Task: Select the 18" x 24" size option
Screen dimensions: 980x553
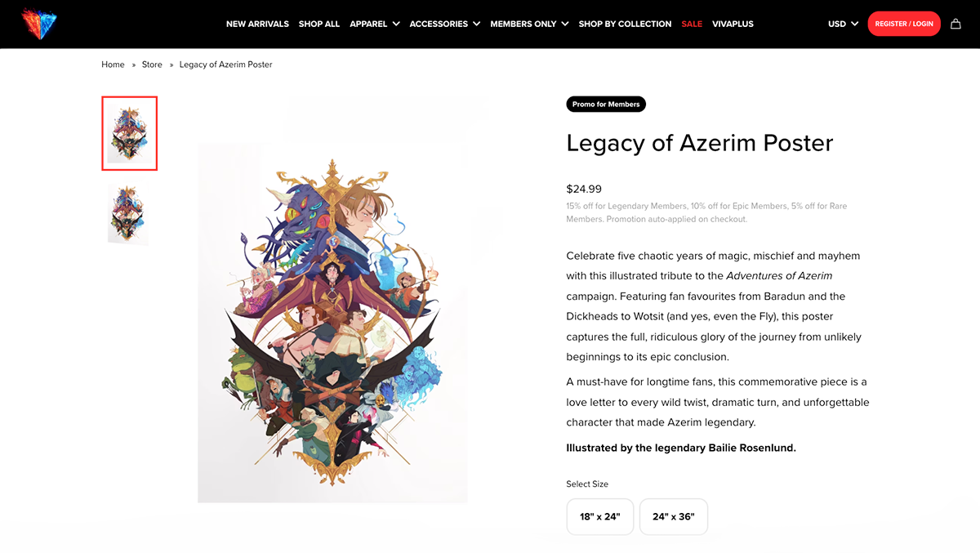Action: [x=600, y=517]
